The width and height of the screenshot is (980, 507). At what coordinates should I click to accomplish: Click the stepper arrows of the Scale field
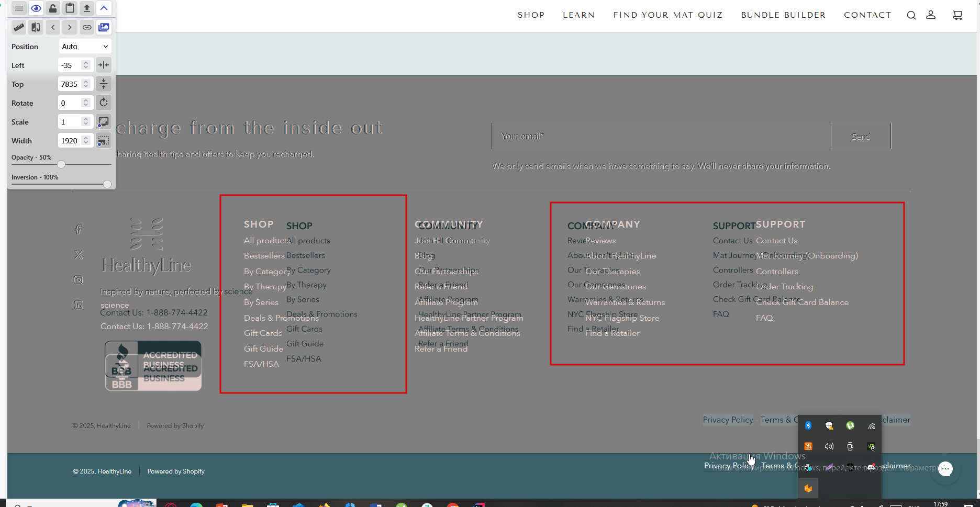(86, 122)
